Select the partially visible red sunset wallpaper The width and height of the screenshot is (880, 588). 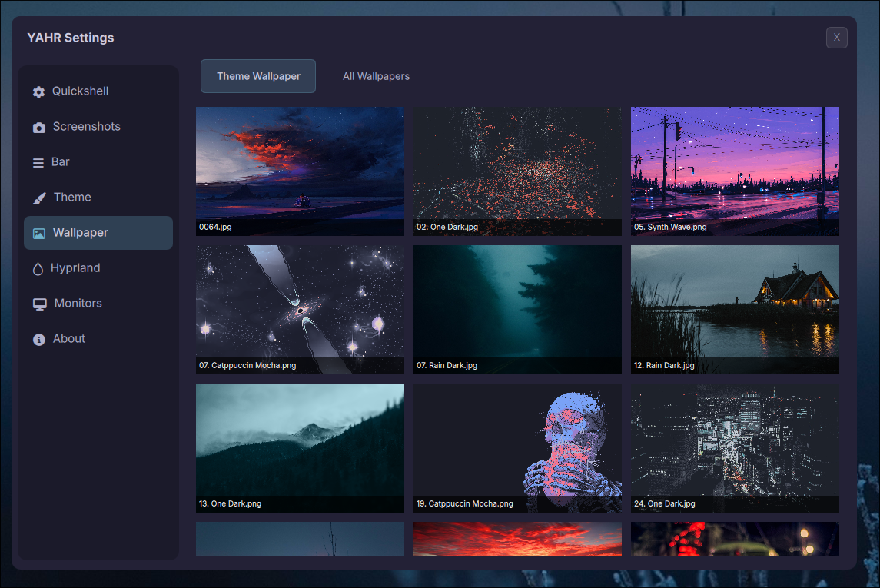pyautogui.click(x=517, y=539)
